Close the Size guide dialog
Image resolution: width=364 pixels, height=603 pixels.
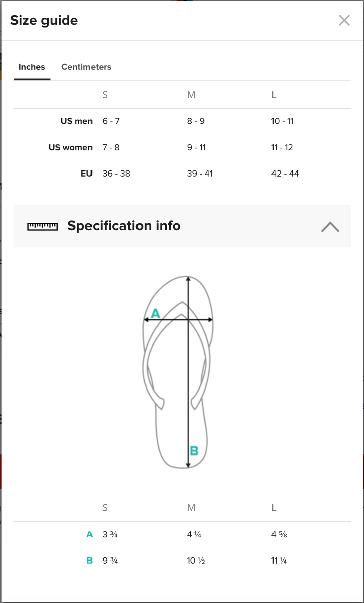(x=344, y=20)
